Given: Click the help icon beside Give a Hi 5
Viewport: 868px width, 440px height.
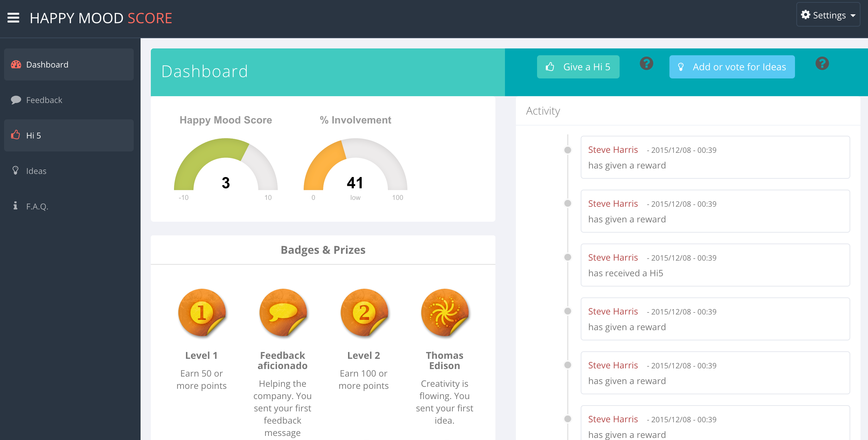Looking at the screenshot, I should coord(646,63).
